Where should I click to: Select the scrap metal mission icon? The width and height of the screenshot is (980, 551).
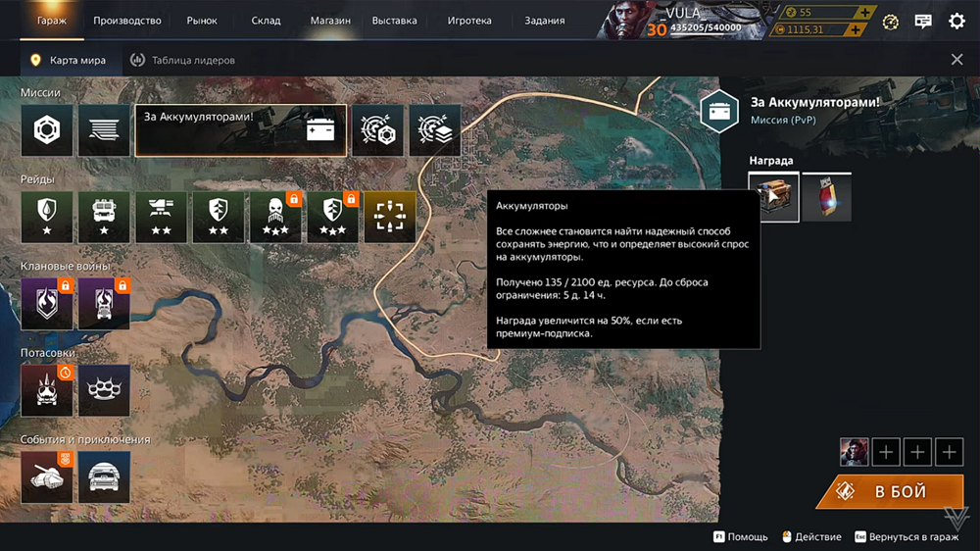(x=47, y=130)
